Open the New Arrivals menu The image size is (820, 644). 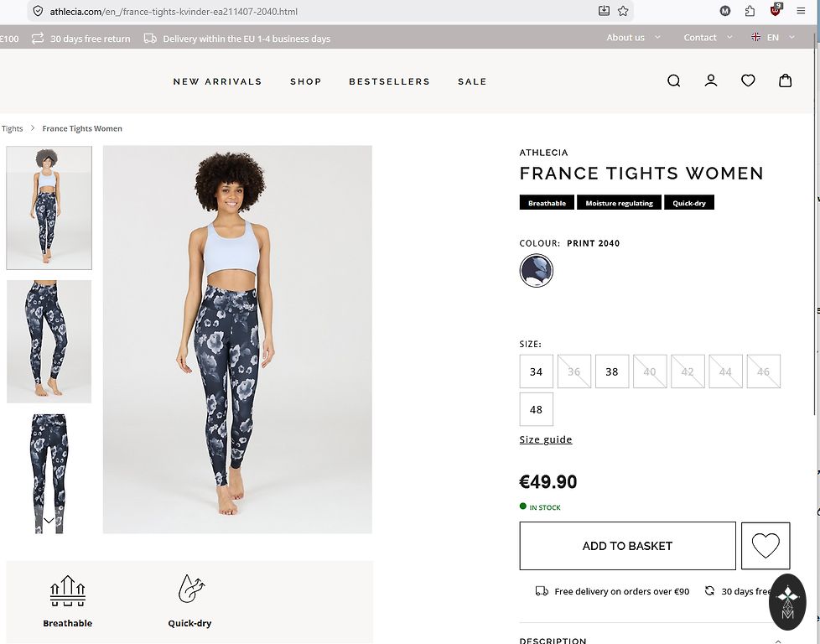217,81
